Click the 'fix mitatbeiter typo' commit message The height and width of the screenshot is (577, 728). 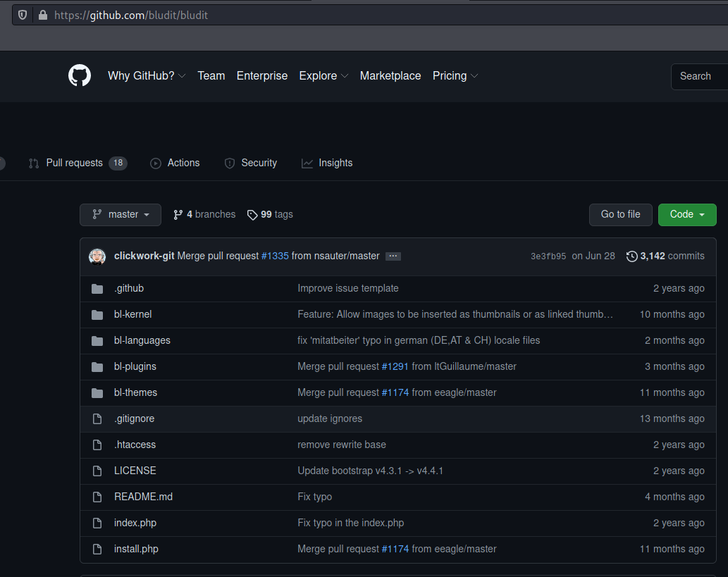click(x=419, y=340)
